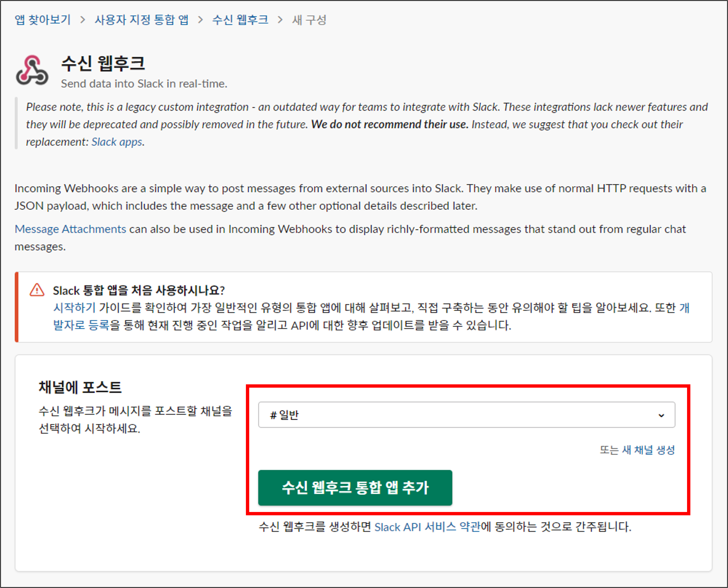Screen dimensions: 728x588
Task: Click the warning triangle icon
Action: (37, 290)
